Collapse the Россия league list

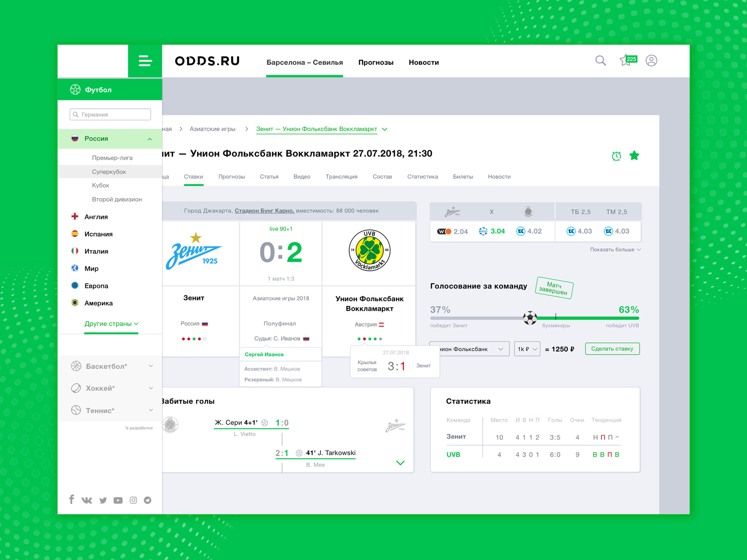coord(150,139)
